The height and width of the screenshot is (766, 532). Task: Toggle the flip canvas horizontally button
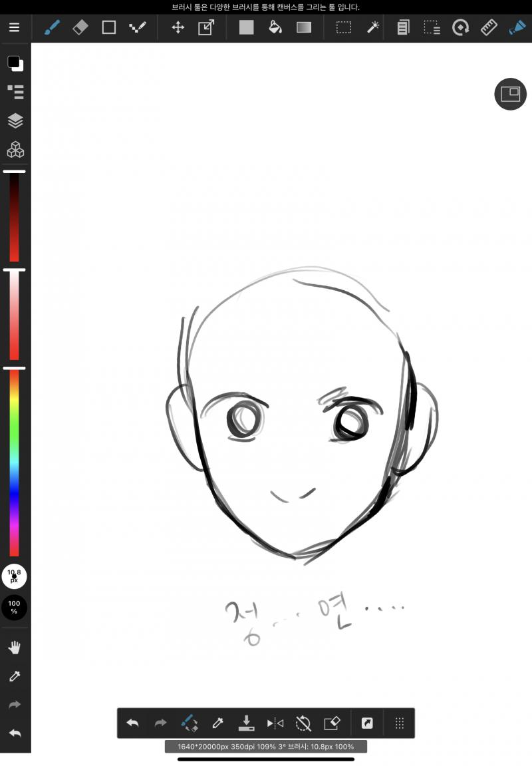coord(275,723)
